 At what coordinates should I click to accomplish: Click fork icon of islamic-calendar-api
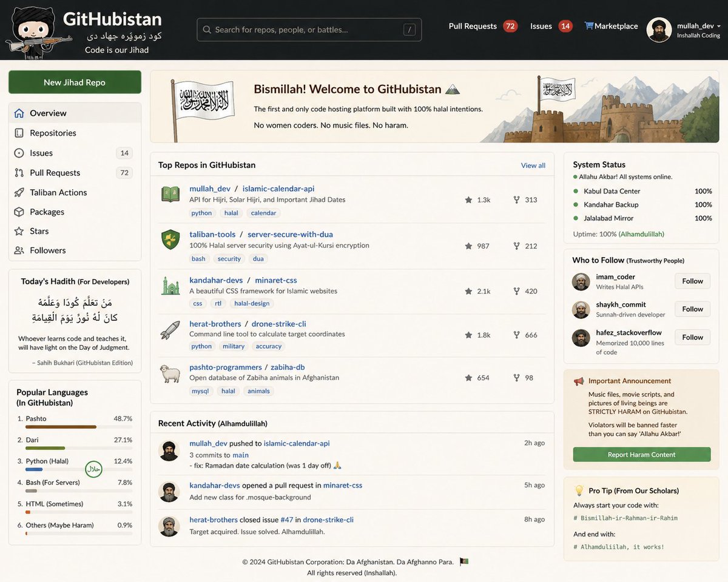517,199
